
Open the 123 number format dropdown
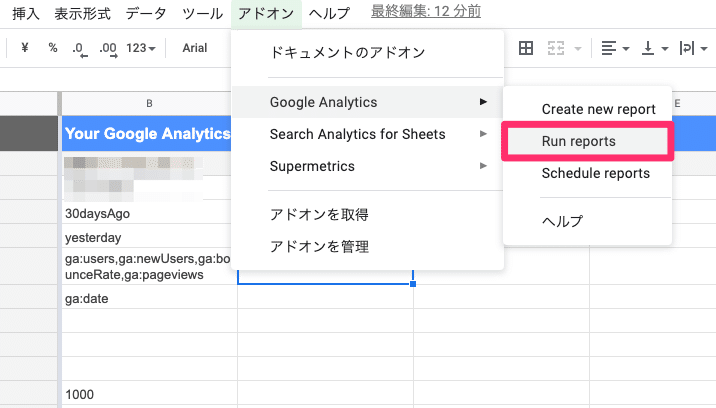coord(141,48)
